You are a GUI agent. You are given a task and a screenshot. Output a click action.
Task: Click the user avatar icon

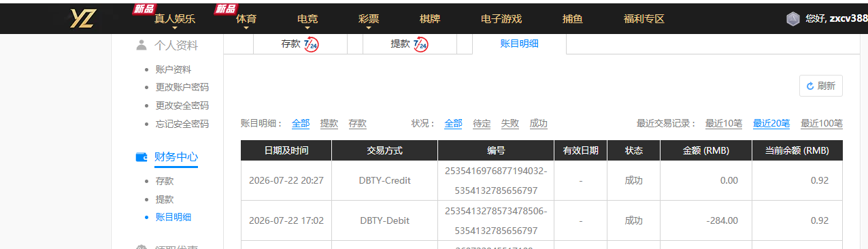coord(792,19)
